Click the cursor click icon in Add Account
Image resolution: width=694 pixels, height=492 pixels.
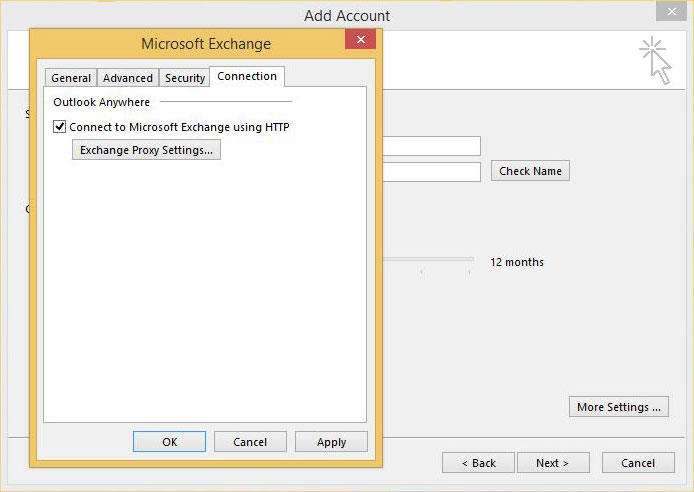coord(655,61)
